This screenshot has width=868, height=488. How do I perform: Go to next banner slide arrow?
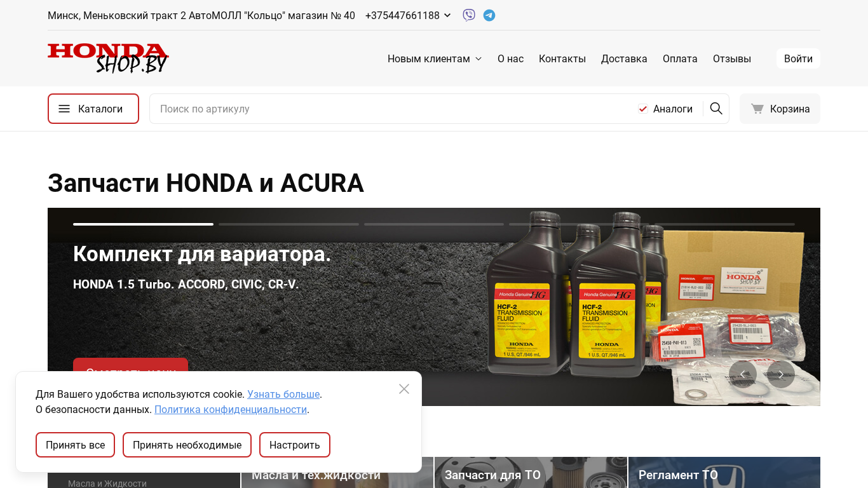pos(781,374)
